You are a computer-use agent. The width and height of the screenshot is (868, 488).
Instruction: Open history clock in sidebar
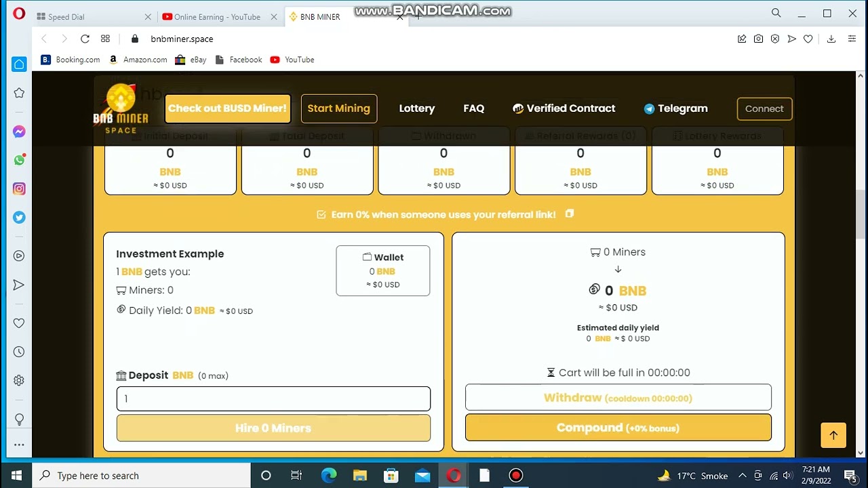click(x=19, y=352)
